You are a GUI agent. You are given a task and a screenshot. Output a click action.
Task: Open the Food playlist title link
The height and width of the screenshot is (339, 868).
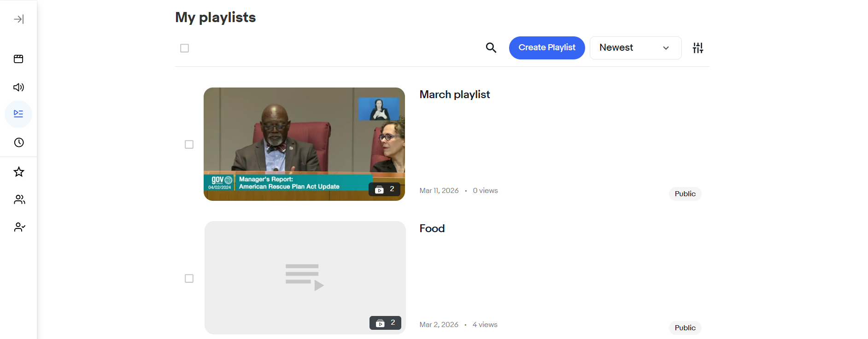click(432, 228)
